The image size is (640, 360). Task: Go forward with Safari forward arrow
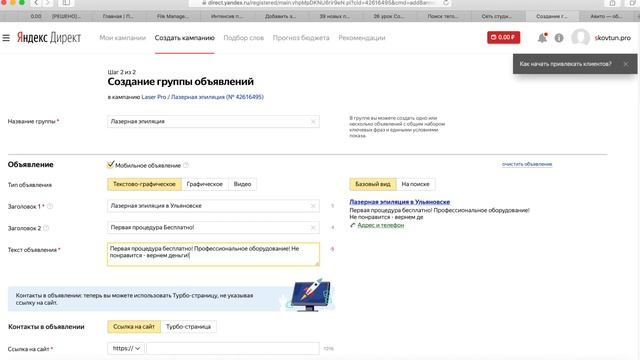(x=48, y=3)
